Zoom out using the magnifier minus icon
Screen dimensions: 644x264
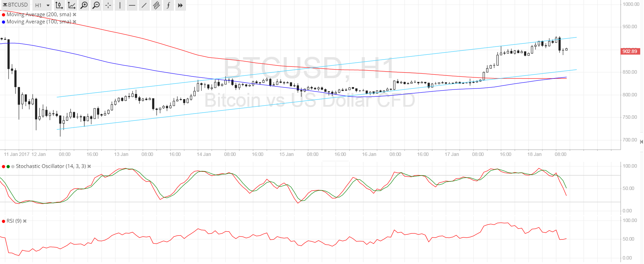[x=96, y=5]
